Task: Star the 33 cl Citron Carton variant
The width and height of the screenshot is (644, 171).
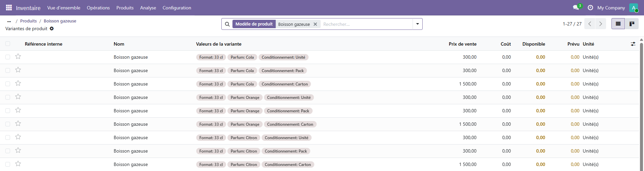Action: point(18,164)
